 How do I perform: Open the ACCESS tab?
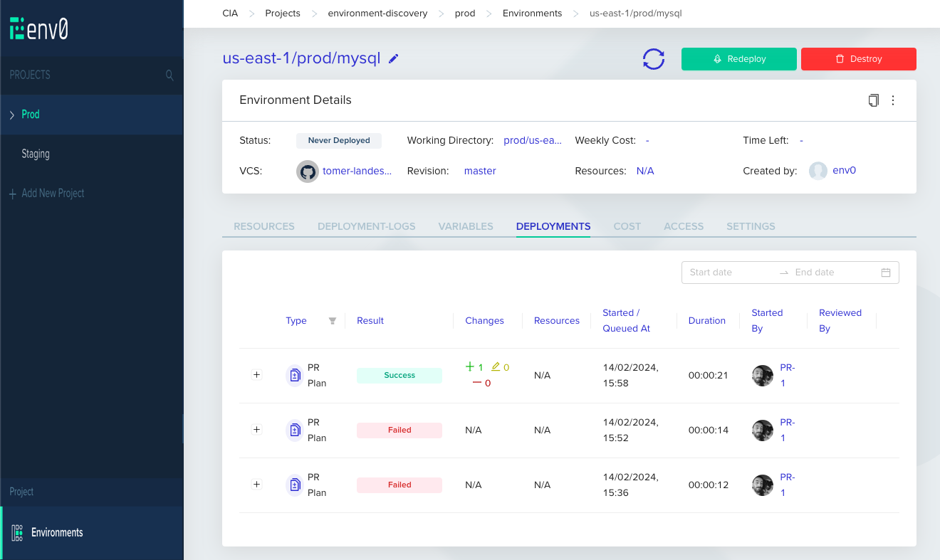tap(684, 226)
